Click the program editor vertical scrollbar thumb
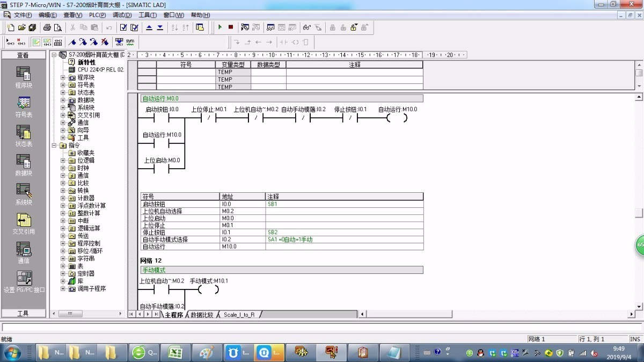This screenshot has width=644, height=362. (x=639, y=213)
